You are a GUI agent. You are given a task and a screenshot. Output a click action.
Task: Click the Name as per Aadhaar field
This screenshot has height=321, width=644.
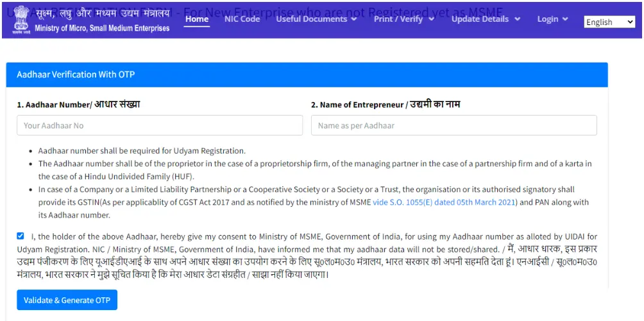coord(454,125)
